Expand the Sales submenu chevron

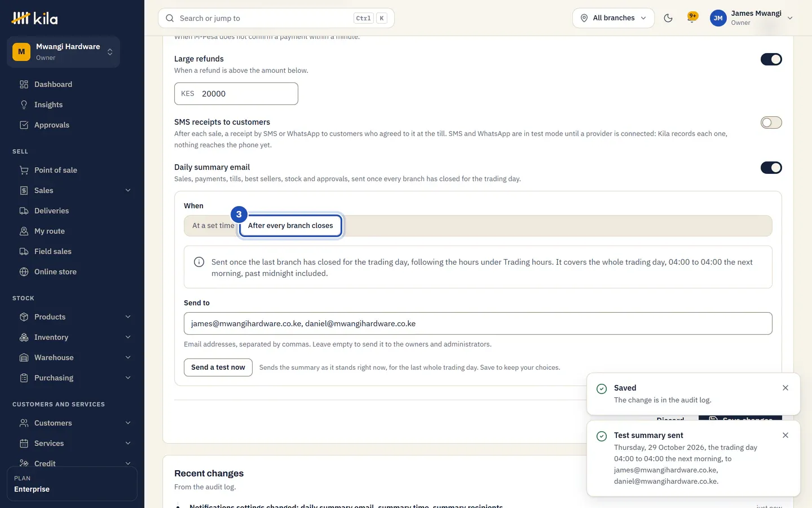128,191
